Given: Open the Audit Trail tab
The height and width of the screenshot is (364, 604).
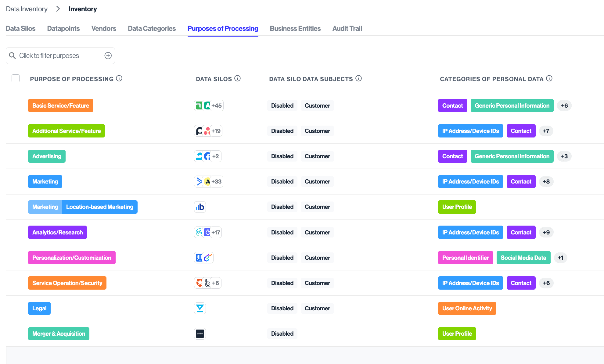Looking at the screenshot, I should 347,28.
